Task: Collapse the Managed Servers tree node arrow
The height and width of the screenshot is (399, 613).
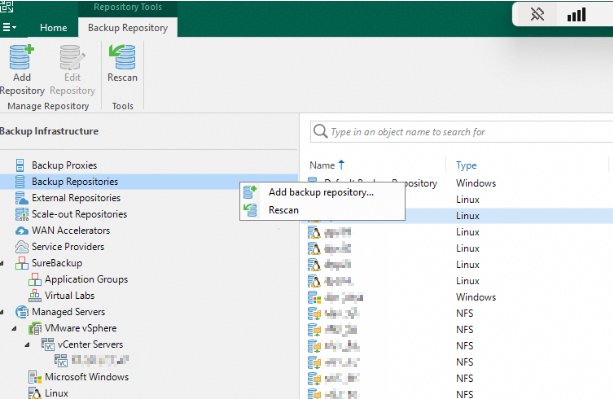Action: [x=2, y=312]
